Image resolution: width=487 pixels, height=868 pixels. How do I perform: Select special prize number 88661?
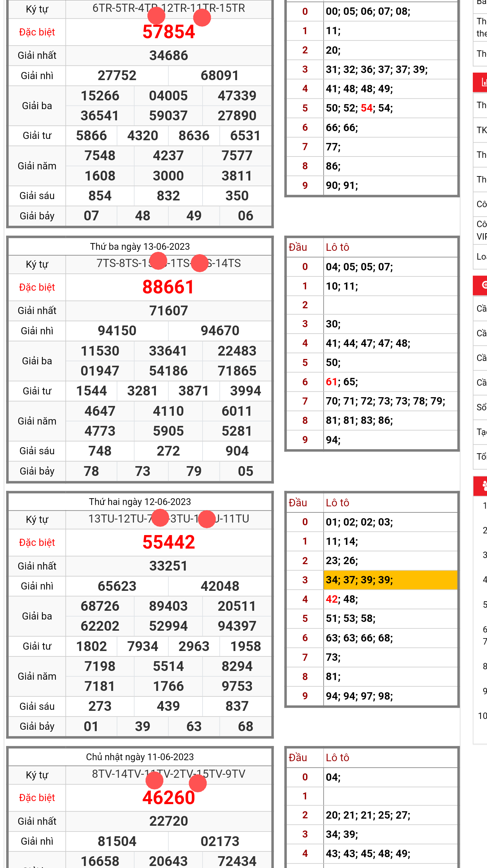coord(168,287)
